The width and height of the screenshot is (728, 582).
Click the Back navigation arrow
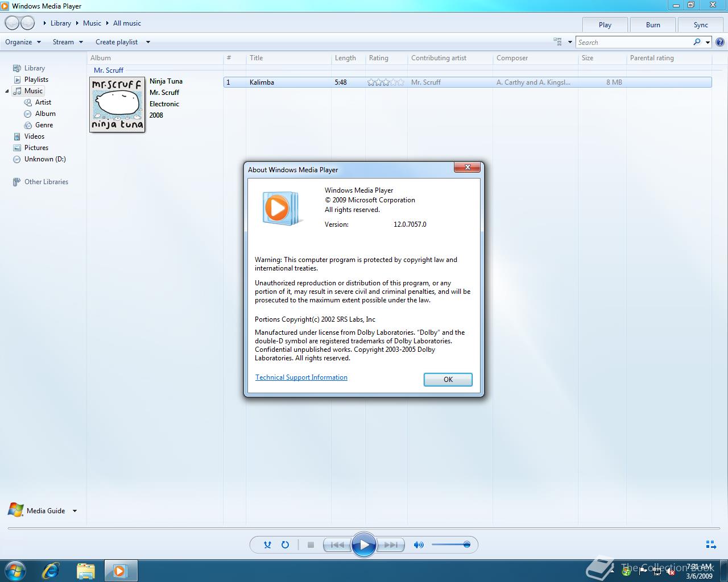[x=12, y=23]
